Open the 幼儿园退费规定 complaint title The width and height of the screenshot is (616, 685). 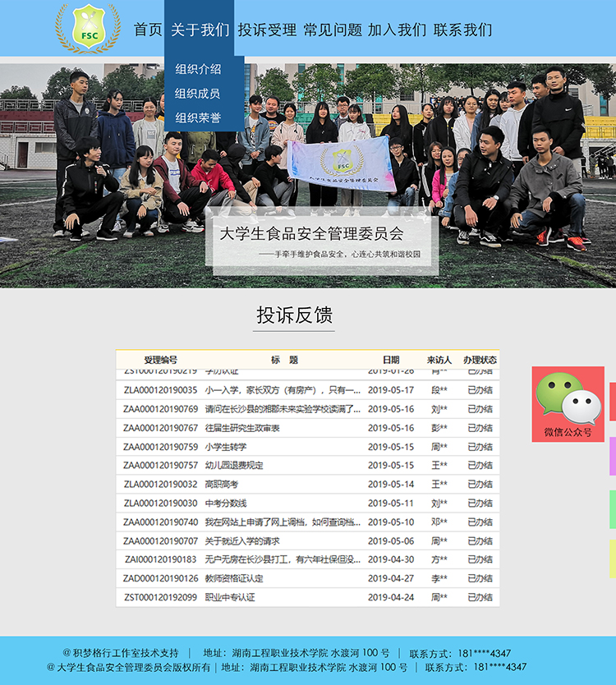[234, 466]
